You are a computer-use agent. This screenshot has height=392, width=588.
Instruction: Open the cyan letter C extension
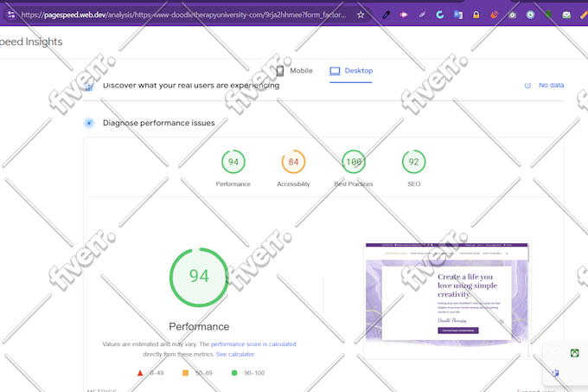click(x=440, y=15)
